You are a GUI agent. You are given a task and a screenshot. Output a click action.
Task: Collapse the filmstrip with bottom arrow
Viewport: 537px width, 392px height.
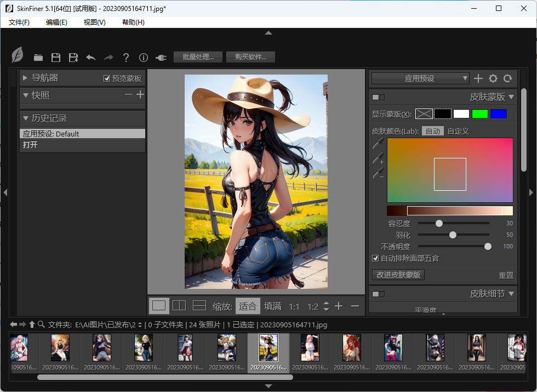tap(268, 386)
